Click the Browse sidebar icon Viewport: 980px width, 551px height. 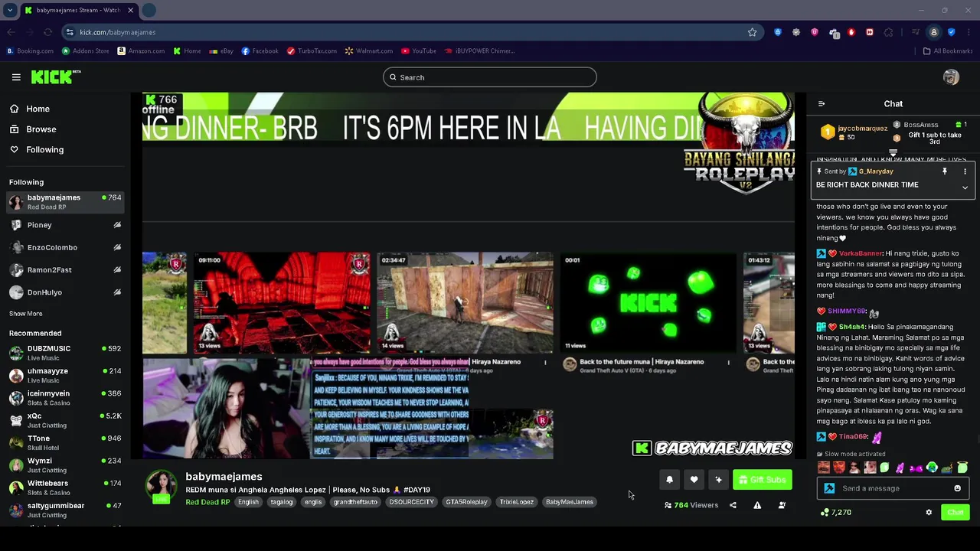pos(15,129)
